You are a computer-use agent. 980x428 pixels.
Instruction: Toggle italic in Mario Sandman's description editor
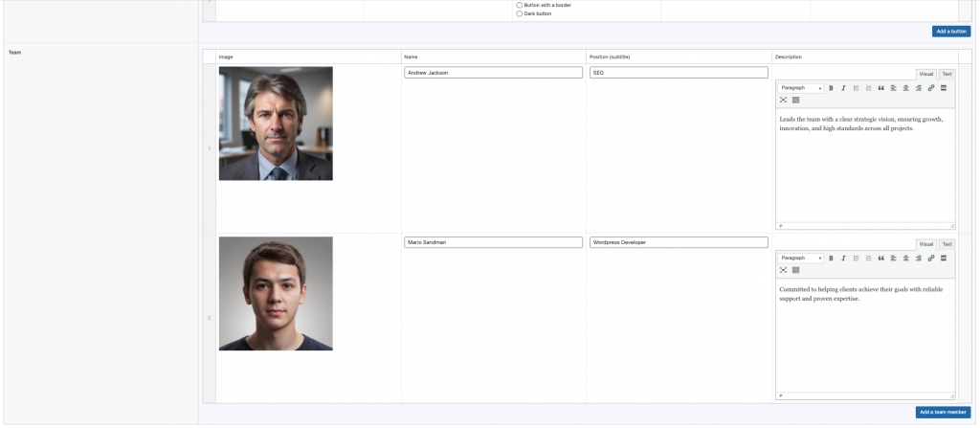[x=843, y=258]
